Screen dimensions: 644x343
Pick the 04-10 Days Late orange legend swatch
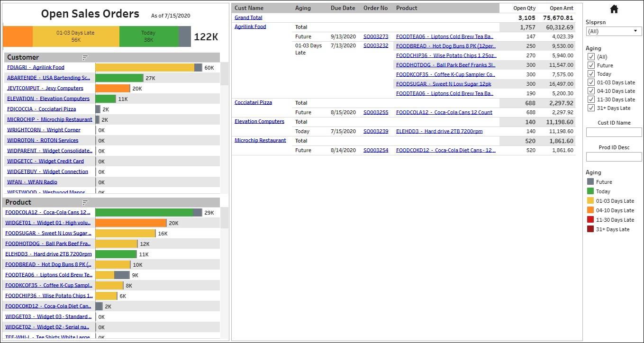[590, 210]
